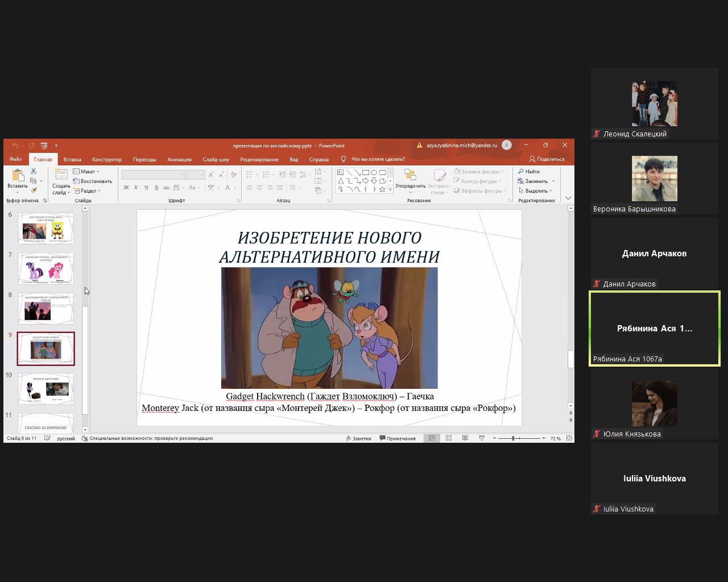Toggle strikethrough (abc) formatting

click(166, 188)
